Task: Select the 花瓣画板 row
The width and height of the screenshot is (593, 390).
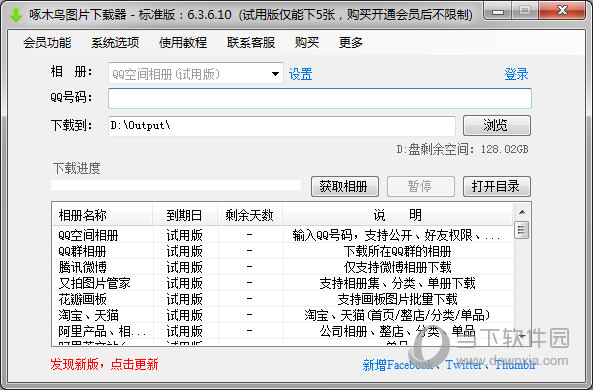Action: [x=283, y=299]
